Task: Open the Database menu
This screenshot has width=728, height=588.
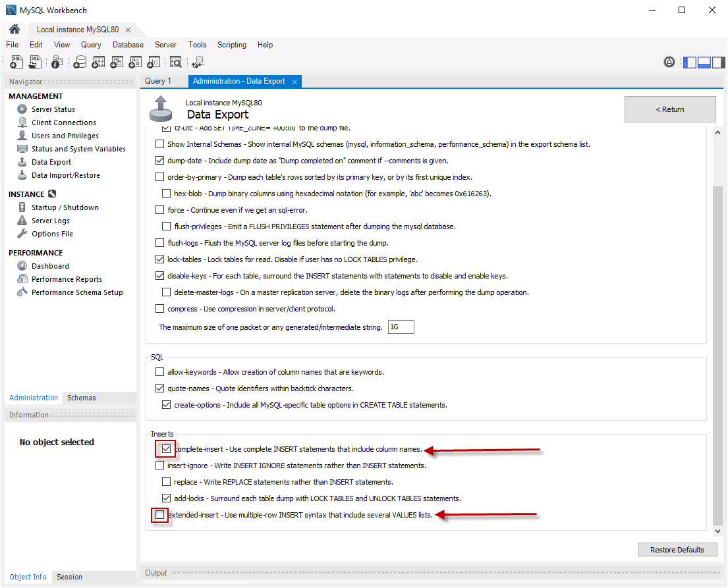Action: 128,45
